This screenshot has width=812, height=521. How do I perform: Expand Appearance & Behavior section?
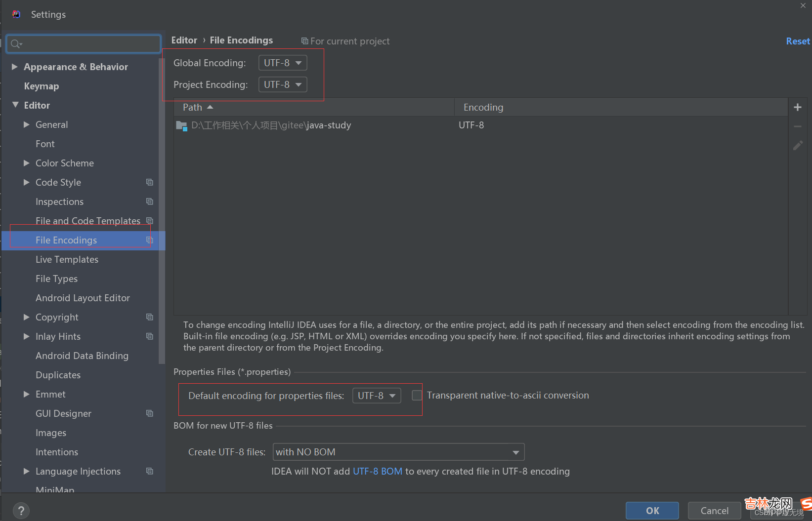pyautogui.click(x=15, y=67)
